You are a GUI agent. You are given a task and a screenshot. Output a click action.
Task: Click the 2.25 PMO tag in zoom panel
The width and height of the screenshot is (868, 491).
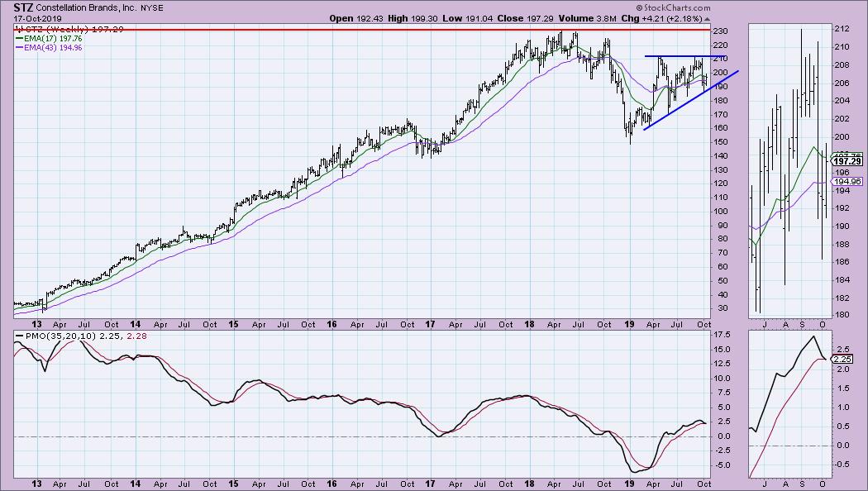(x=842, y=360)
